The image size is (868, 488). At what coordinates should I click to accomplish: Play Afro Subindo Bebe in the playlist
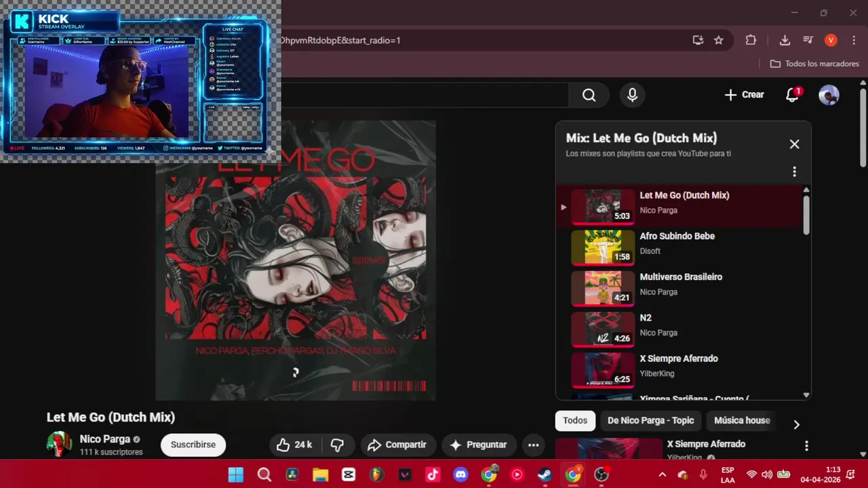click(680, 246)
